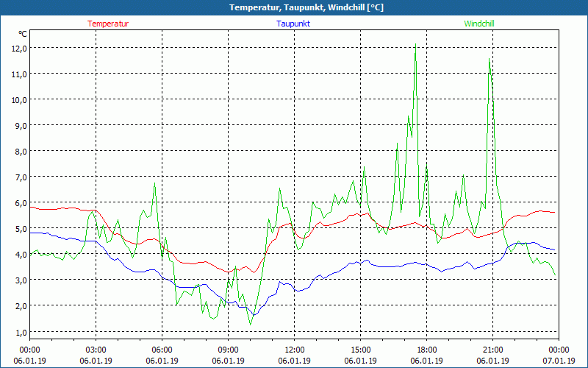Click the 06:00 time axis label
The height and width of the screenshot is (368, 588).
click(x=162, y=350)
